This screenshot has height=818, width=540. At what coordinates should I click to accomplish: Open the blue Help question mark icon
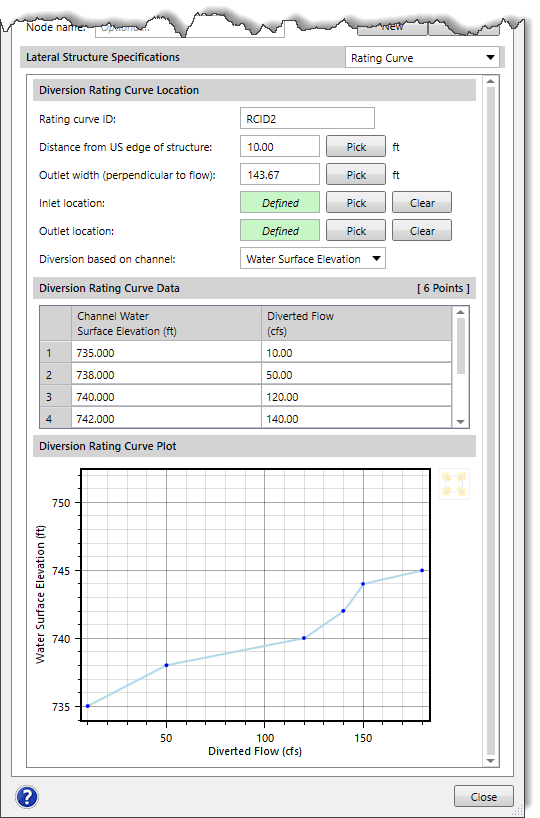(x=27, y=797)
